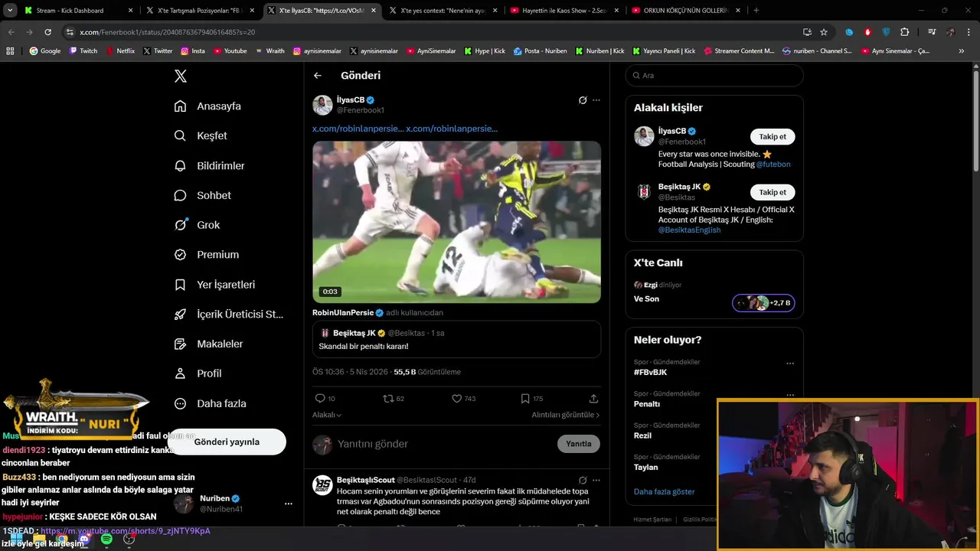The width and height of the screenshot is (980, 551).
Task: Open the bookmarks bar apps grid
Action: click(x=10, y=51)
